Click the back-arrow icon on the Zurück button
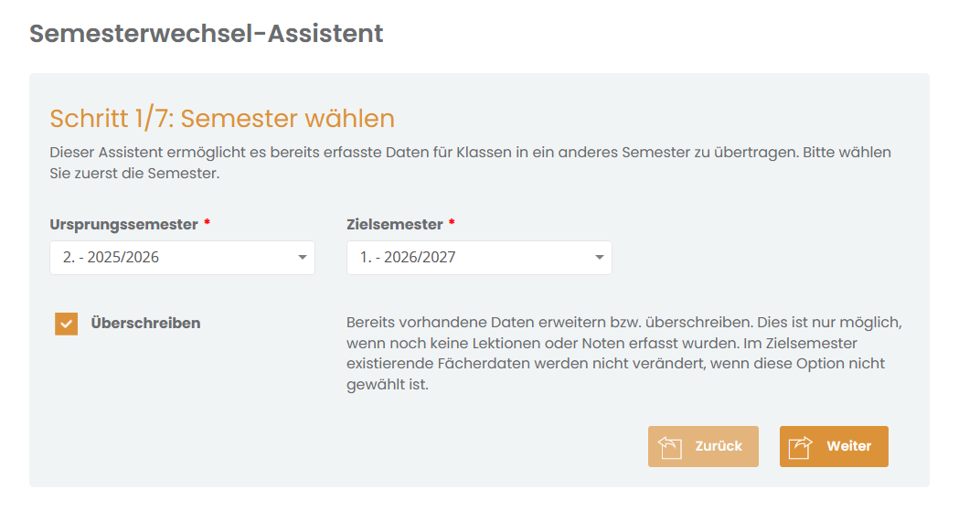The height and width of the screenshot is (532, 980). [x=670, y=447]
